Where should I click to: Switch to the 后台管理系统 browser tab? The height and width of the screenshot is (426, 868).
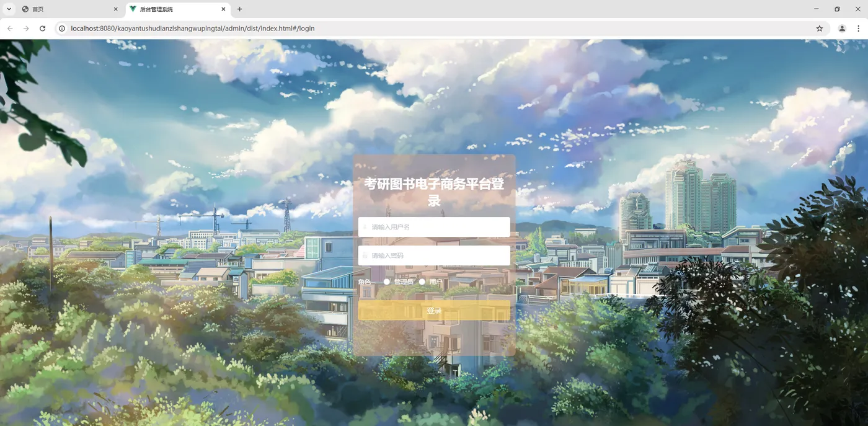click(177, 9)
